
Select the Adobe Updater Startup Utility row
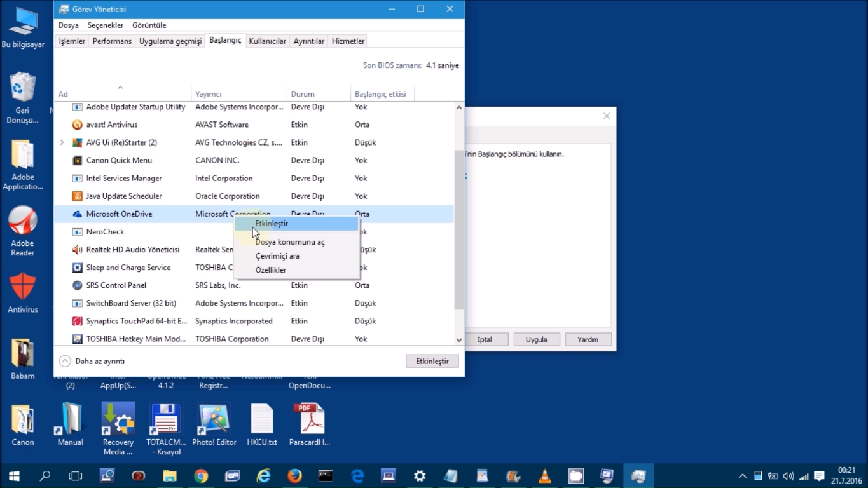pos(254,107)
